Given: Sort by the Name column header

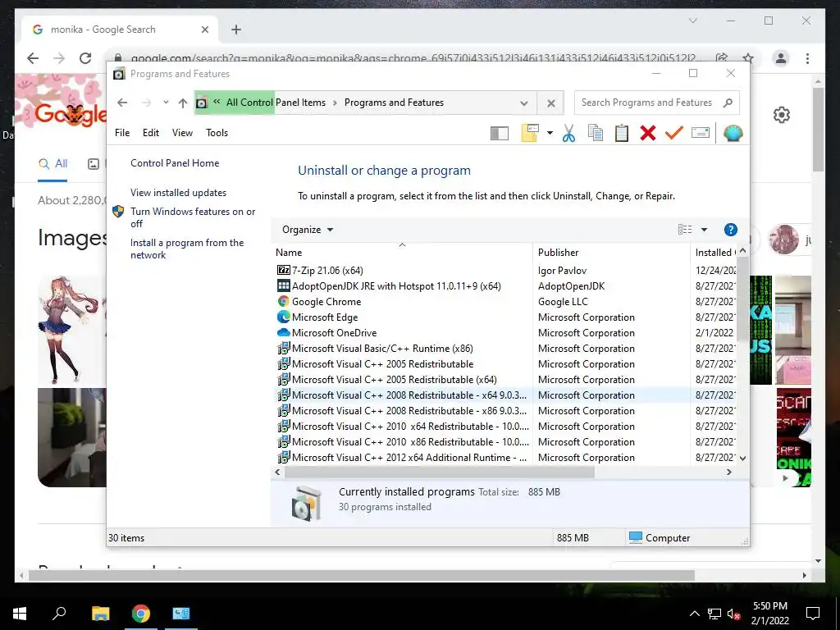Looking at the screenshot, I should pyautogui.click(x=402, y=253).
